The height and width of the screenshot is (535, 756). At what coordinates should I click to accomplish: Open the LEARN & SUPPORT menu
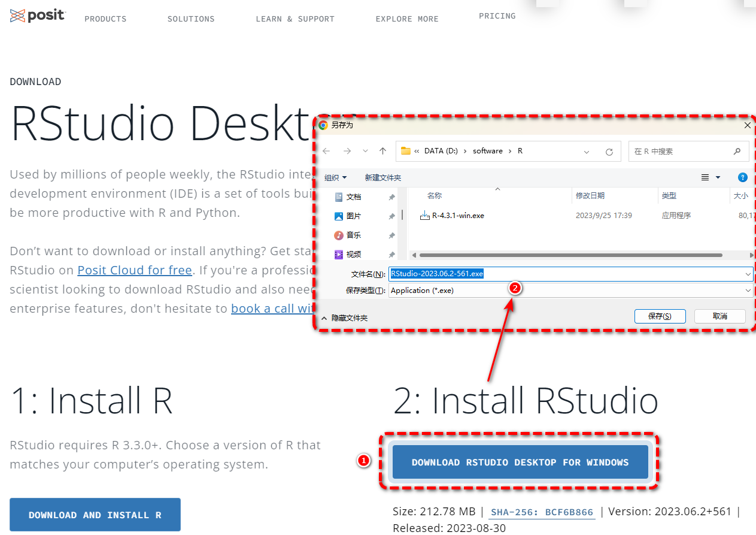(295, 19)
